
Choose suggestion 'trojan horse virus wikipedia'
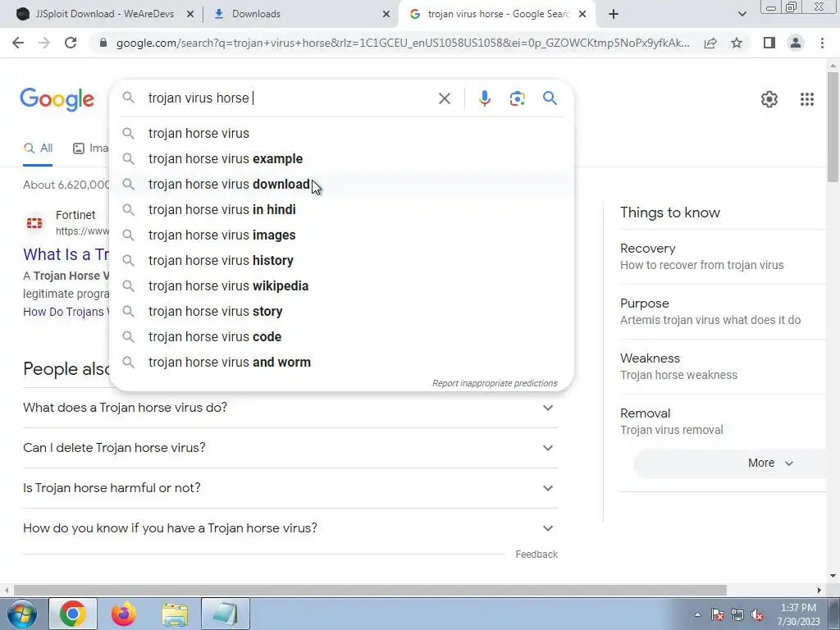point(341,286)
